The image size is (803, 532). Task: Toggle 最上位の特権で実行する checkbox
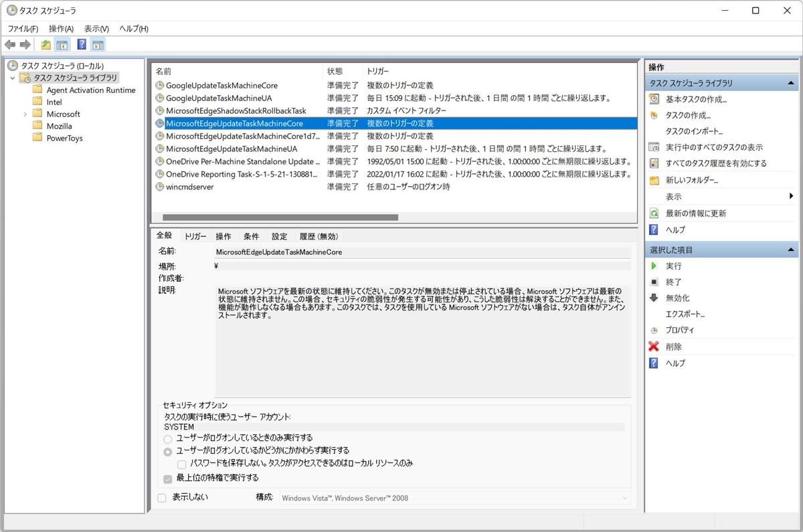168,478
